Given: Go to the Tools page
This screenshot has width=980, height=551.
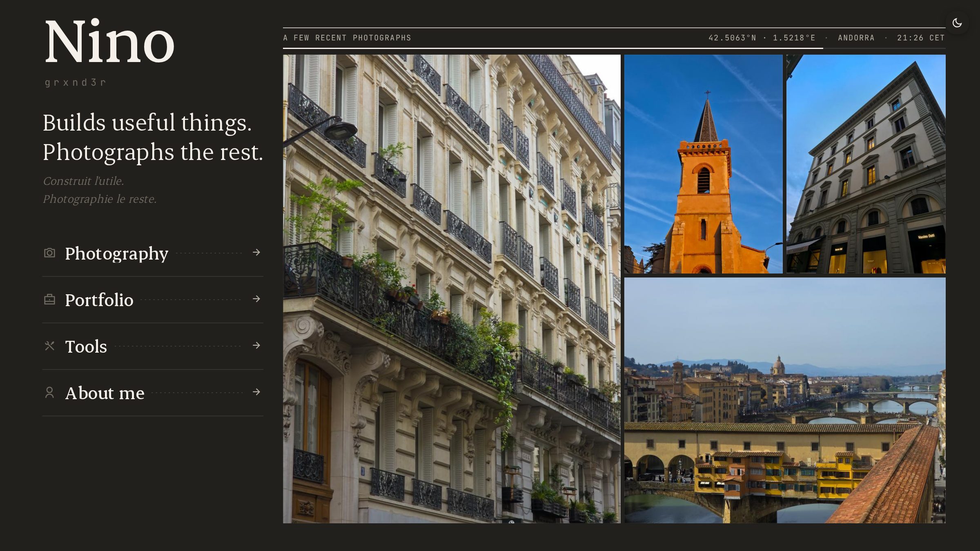Looking at the screenshot, I should click(153, 347).
